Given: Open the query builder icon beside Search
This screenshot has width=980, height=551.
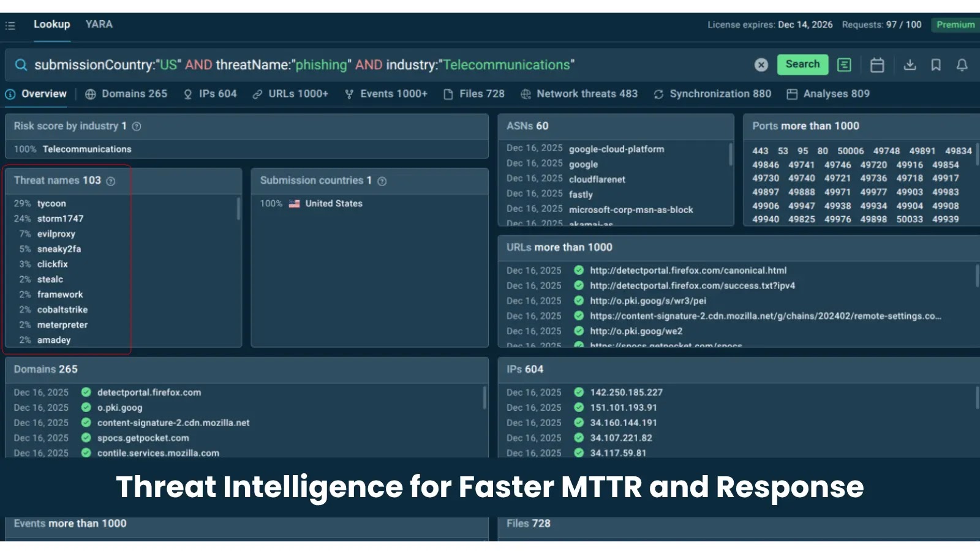Looking at the screenshot, I should 844,65.
